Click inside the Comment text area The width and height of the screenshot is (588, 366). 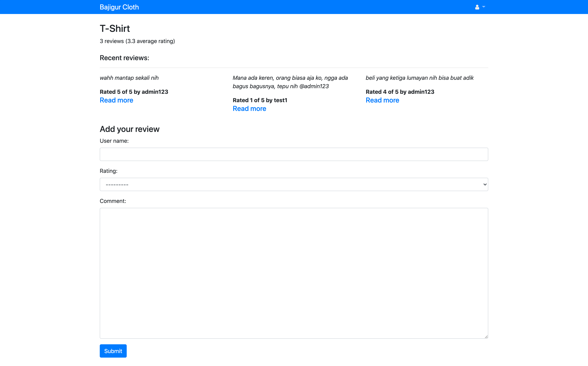[x=294, y=273]
